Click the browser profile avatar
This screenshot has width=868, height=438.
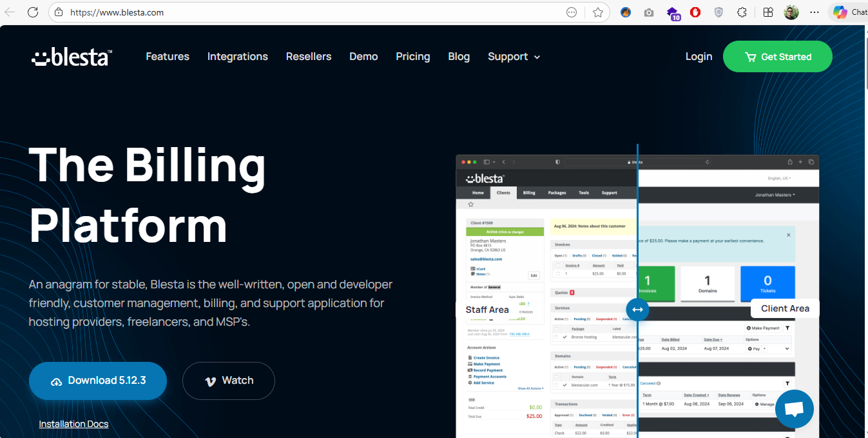[x=791, y=12]
